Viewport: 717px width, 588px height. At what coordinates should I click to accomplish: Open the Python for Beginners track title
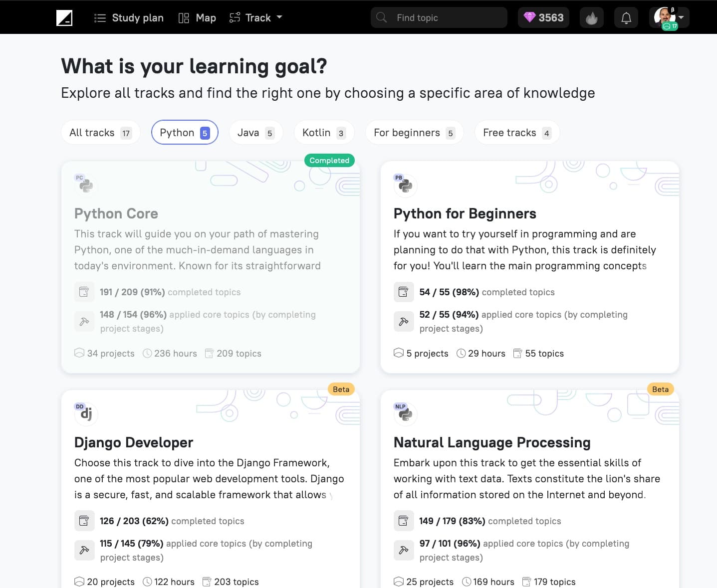[465, 213]
